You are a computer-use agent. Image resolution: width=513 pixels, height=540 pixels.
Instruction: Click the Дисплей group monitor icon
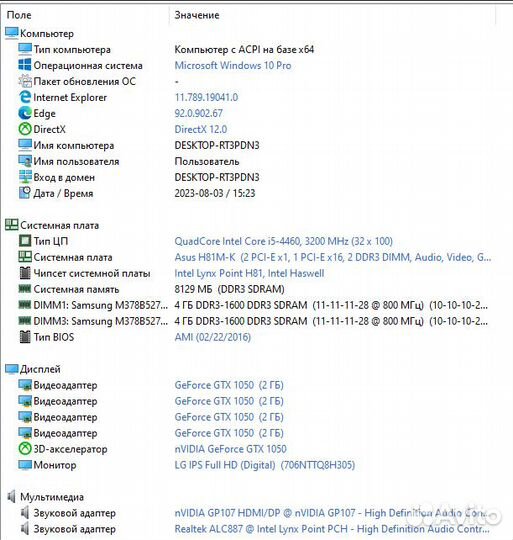point(12,369)
